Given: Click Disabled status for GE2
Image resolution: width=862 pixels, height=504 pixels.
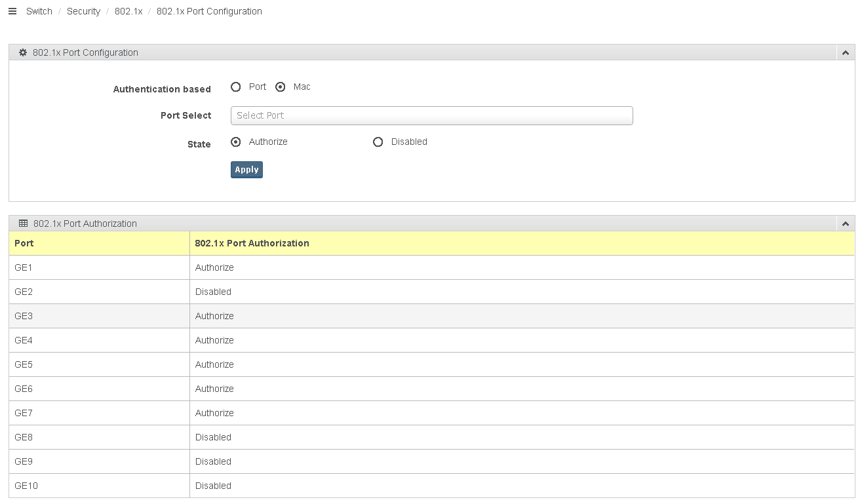Looking at the screenshot, I should [213, 292].
